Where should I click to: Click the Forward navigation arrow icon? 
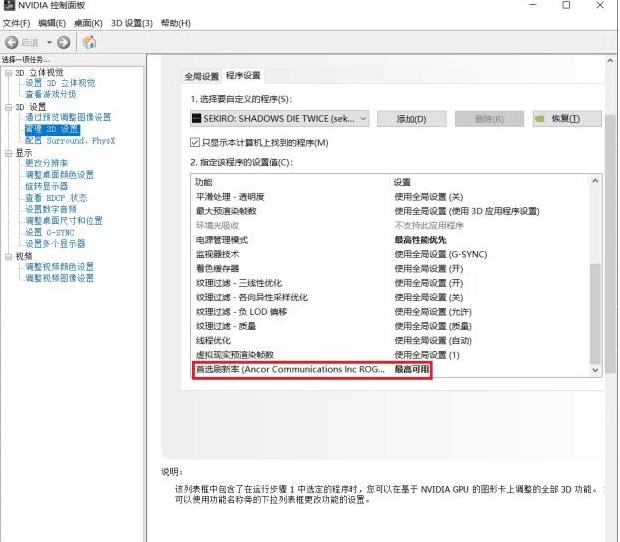pos(64,42)
